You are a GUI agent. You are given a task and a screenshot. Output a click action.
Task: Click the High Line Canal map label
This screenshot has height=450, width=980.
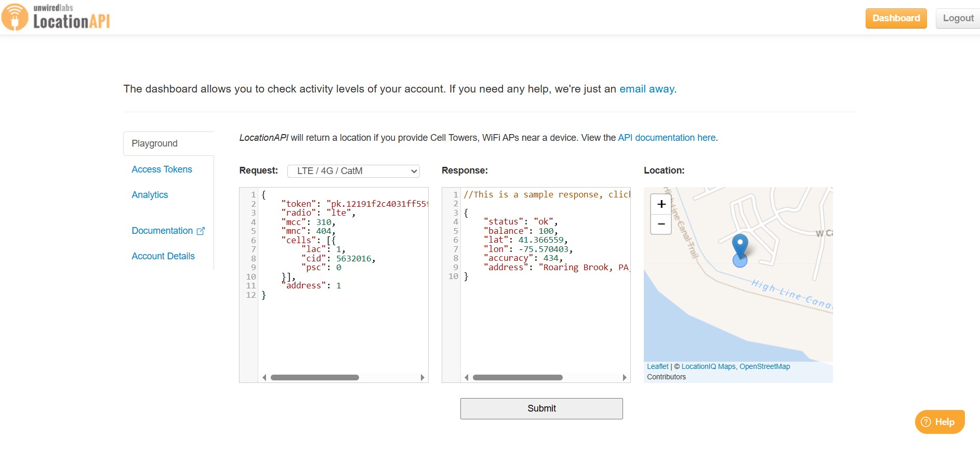pyautogui.click(x=791, y=294)
